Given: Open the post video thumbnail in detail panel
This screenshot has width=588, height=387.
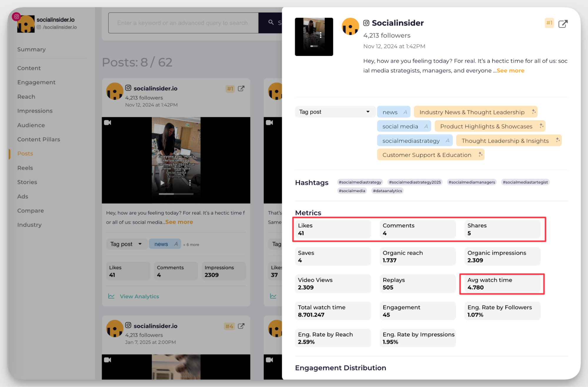Looking at the screenshot, I should coord(314,37).
